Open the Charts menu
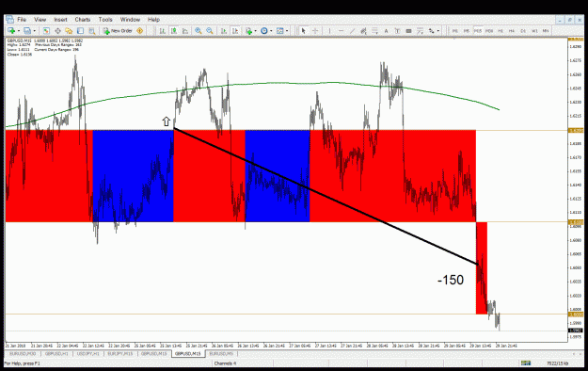 coord(83,20)
